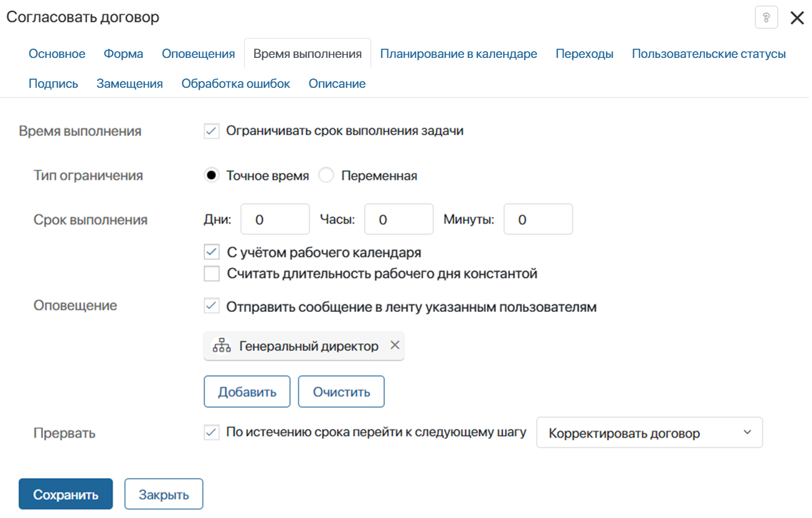Image resolution: width=812 pixels, height=518 pixels.
Task: Save settings with Сохранить button
Action: 65,494
